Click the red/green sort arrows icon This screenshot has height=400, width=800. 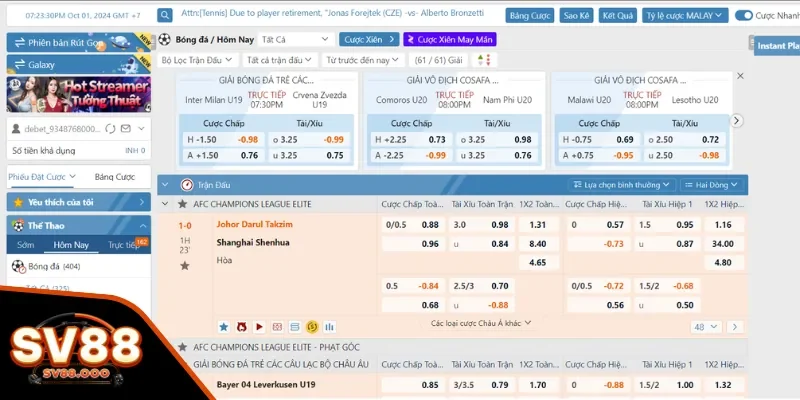[x=484, y=60]
